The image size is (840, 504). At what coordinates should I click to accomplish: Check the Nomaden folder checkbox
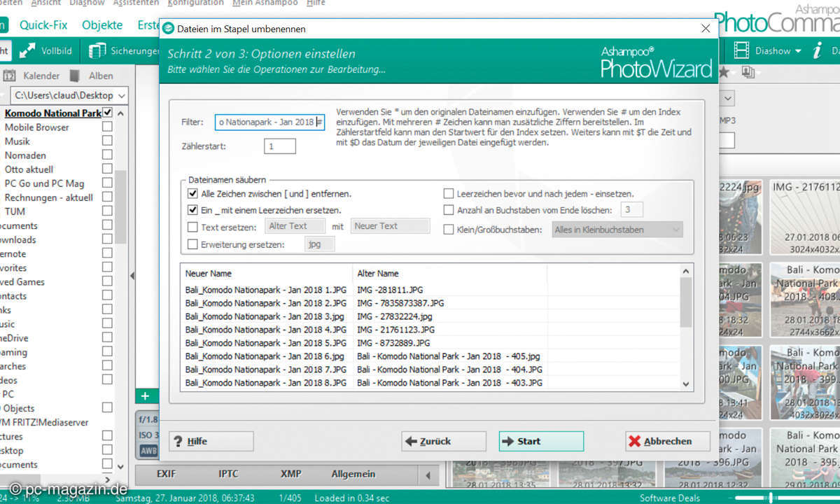pos(107,155)
